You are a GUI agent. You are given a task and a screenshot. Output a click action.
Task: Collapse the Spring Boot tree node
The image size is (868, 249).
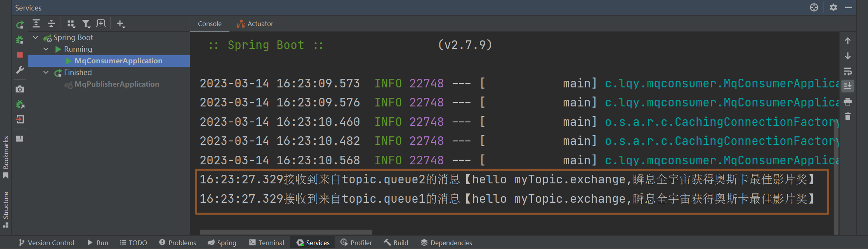(x=36, y=37)
